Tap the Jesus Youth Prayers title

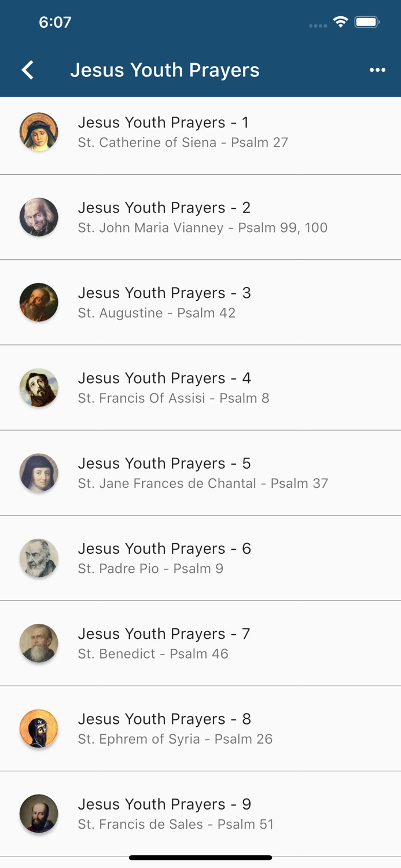click(x=165, y=69)
